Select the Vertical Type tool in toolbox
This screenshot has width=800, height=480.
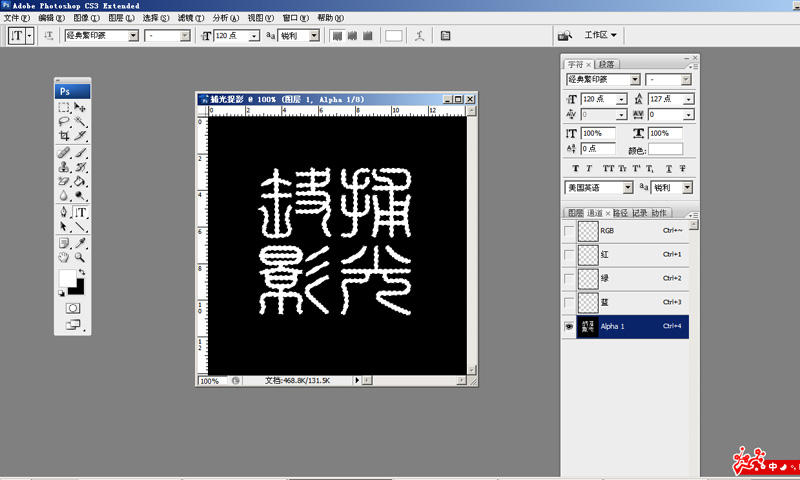pos(81,213)
